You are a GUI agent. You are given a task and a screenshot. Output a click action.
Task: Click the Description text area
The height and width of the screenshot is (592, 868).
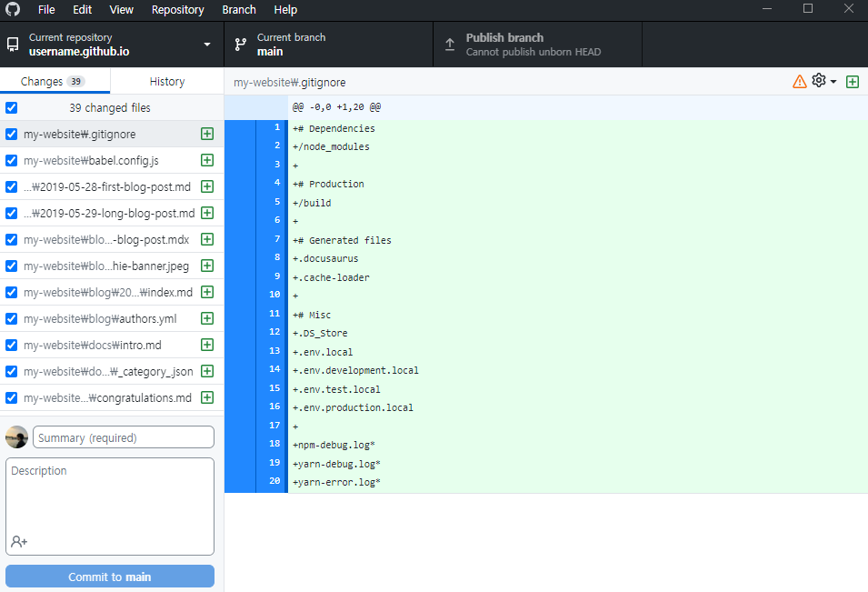pos(110,507)
